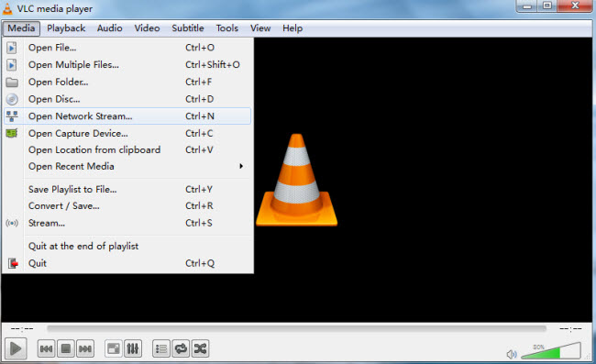Screen dimensions: 596x364
Task: Maximize the VLC window
Action: click(x=547, y=6)
